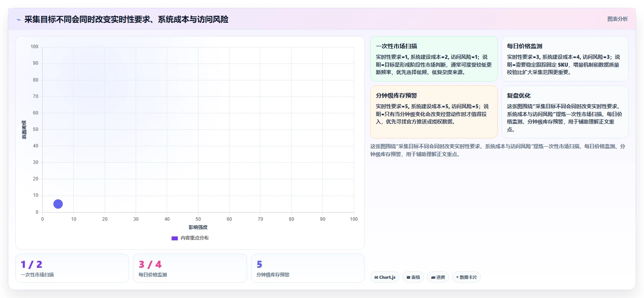Click the 3 / 4 stat value

[x=150, y=265]
